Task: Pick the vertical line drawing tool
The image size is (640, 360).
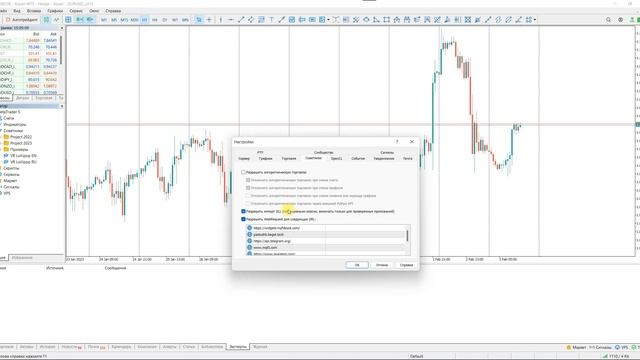Action: [220, 20]
